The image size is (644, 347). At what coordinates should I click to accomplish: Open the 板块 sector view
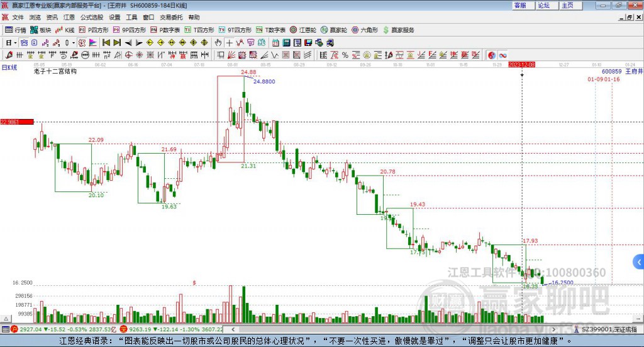click(x=40, y=30)
